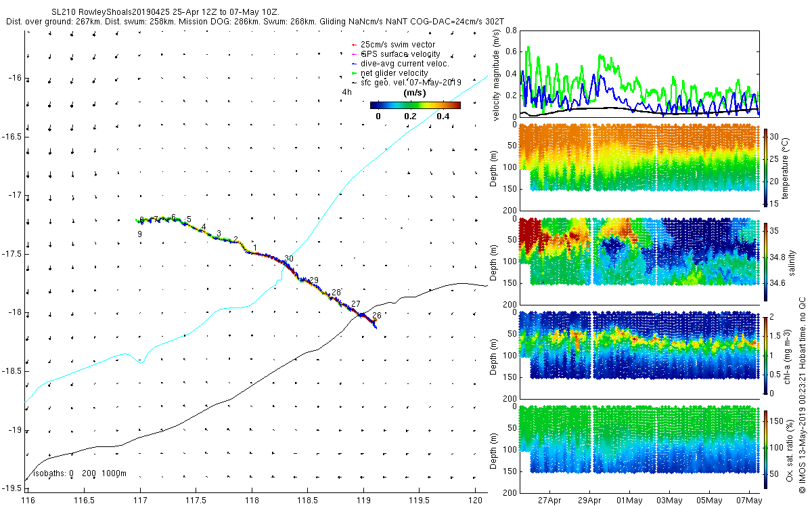Click the 27Apr tick label on the time axis
Viewport: 812px width, 508px height.
tap(549, 501)
